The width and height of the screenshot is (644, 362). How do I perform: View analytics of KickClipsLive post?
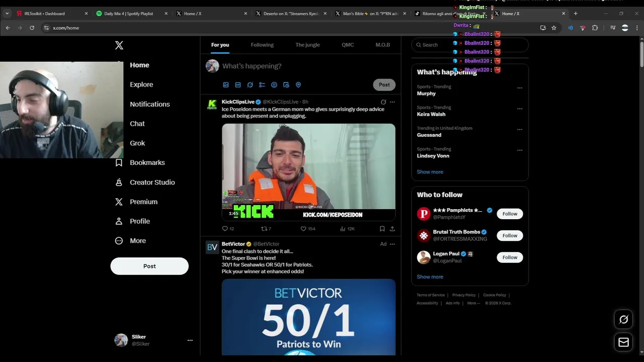click(343, 229)
